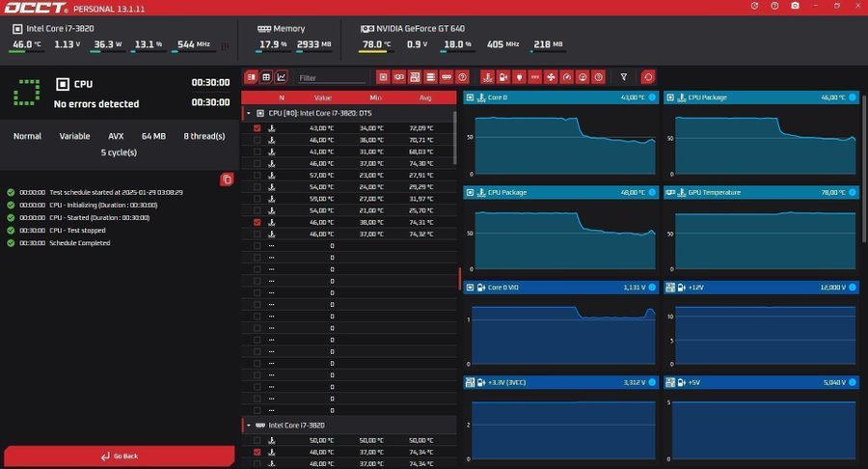Open help from the title bar question mark

pos(774,6)
